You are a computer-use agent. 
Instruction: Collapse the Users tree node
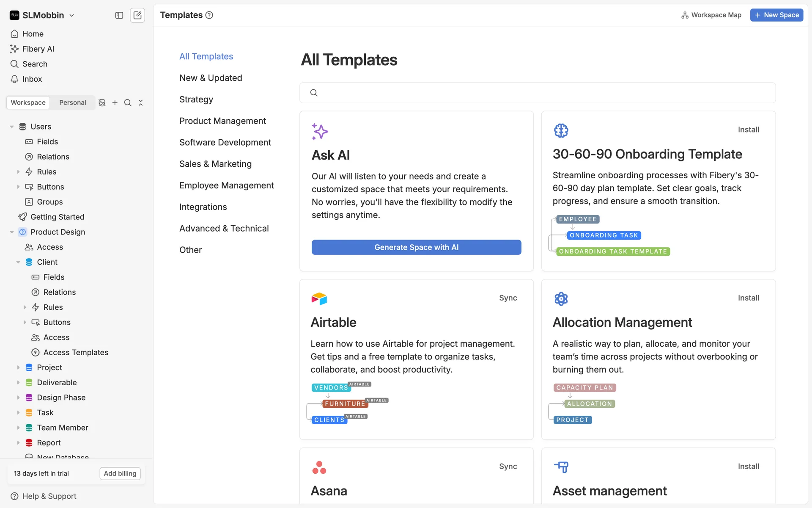[x=12, y=127]
